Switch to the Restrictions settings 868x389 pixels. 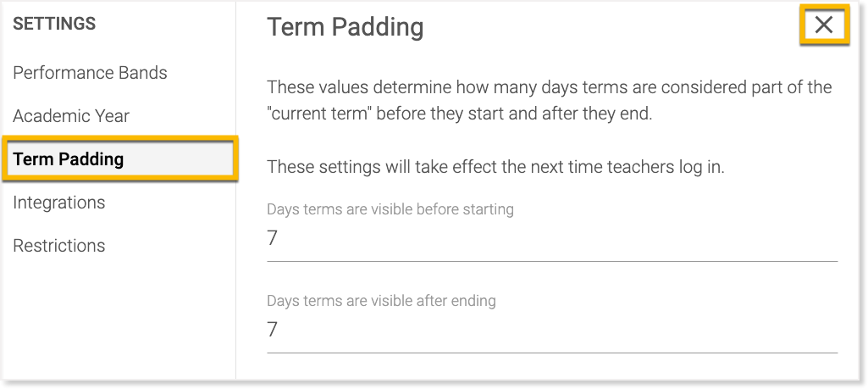point(59,246)
